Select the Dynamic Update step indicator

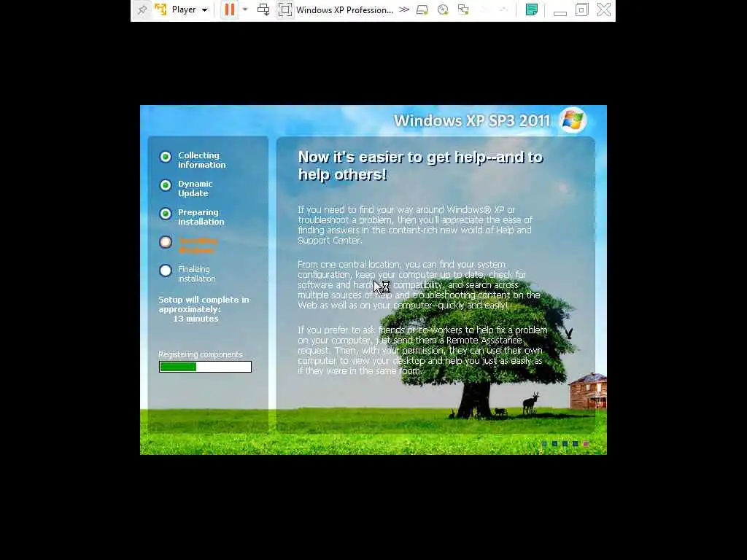coord(166,185)
